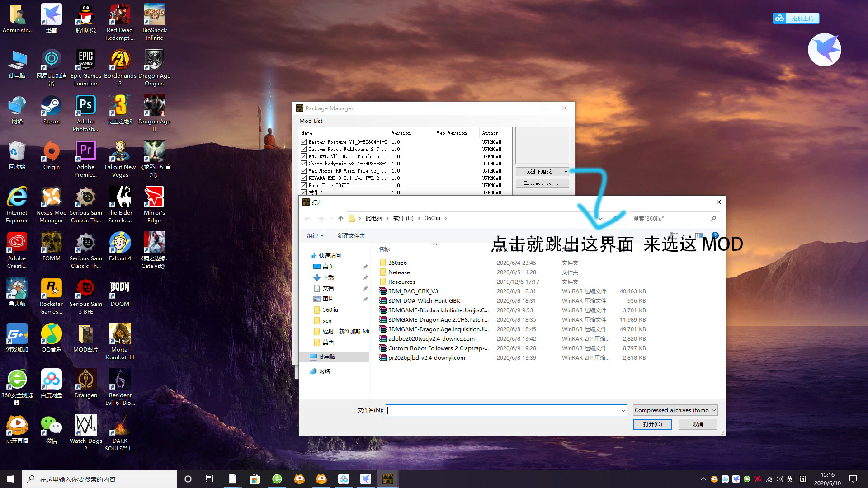868x488 pixels.
Task: Click the 打开(O) button
Action: (x=652, y=424)
